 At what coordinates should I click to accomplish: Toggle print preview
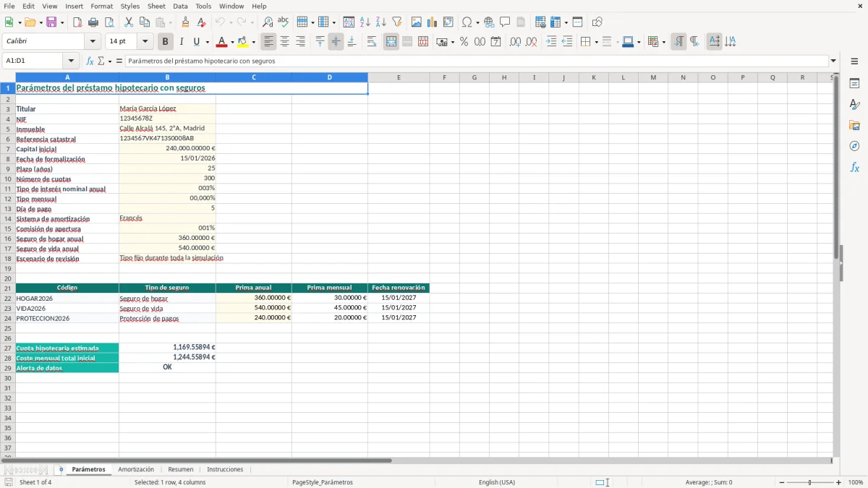coord(109,22)
